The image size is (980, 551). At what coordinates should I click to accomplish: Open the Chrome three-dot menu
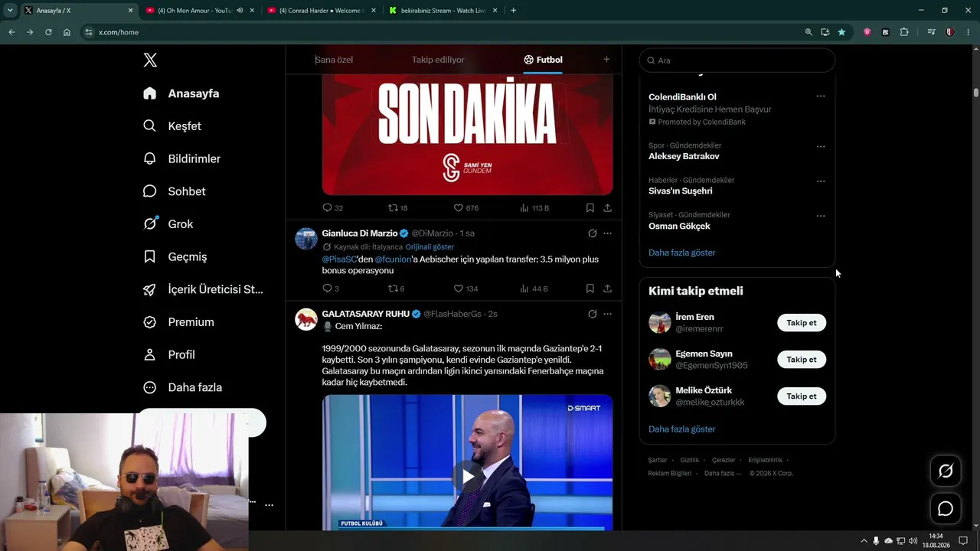(x=969, y=32)
